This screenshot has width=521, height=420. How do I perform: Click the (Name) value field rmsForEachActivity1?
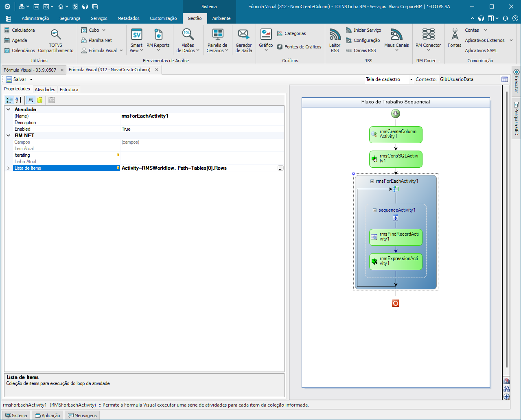click(x=202, y=116)
